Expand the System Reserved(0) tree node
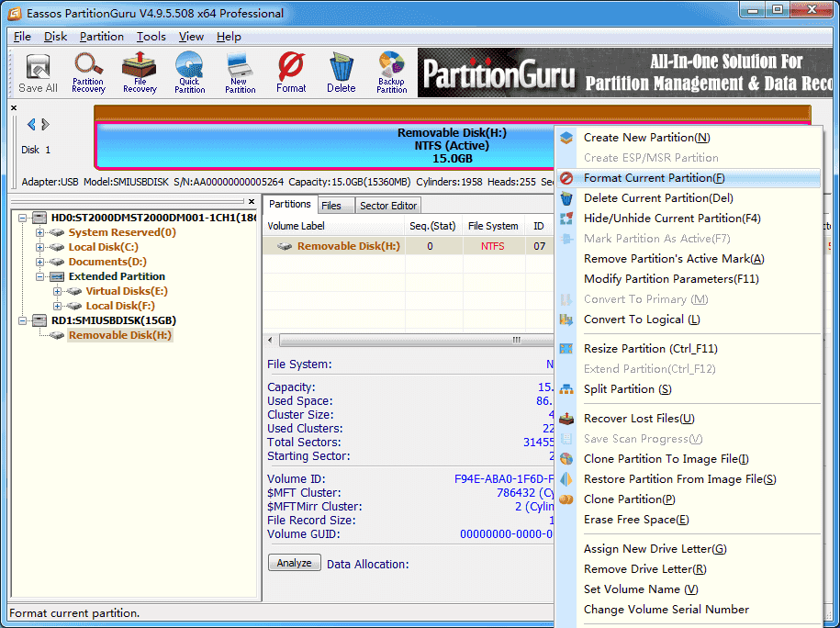 pos(39,232)
